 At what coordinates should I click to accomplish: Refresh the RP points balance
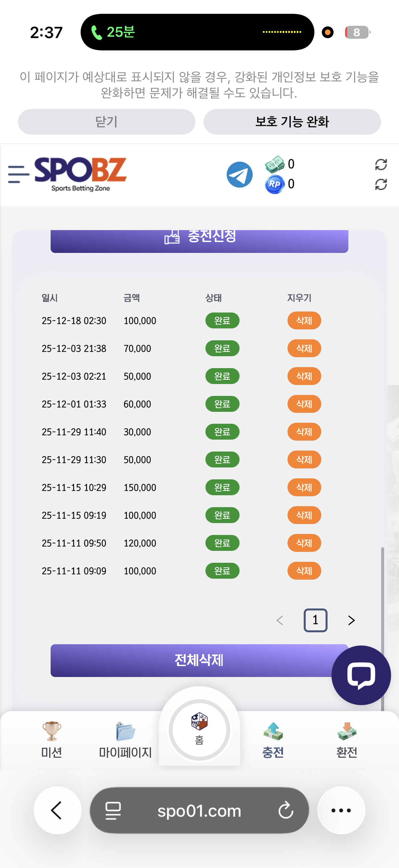click(x=380, y=184)
